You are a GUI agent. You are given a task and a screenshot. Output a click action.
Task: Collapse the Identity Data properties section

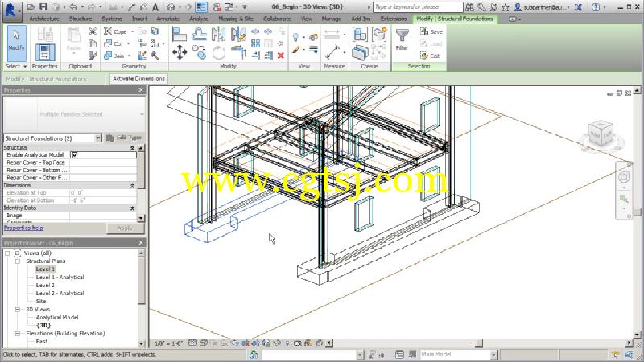click(132, 208)
